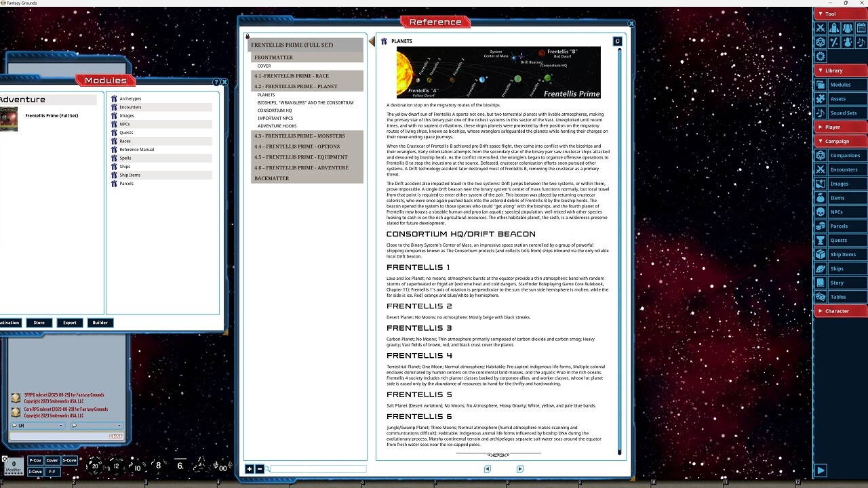Toggle the I-Cove modifier button
The width and height of the screenshot is (868, 488).
[35, 471]
